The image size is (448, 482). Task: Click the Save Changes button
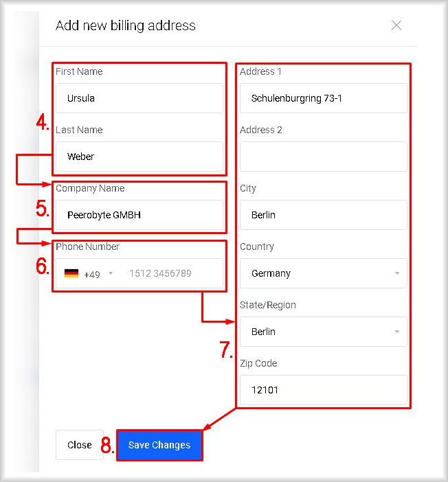159,445
